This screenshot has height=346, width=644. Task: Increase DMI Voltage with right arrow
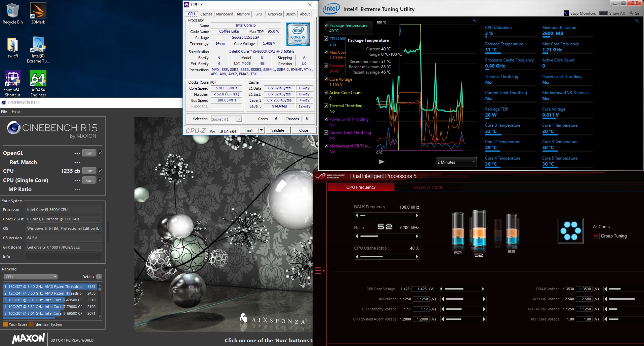tap(484, 299)
